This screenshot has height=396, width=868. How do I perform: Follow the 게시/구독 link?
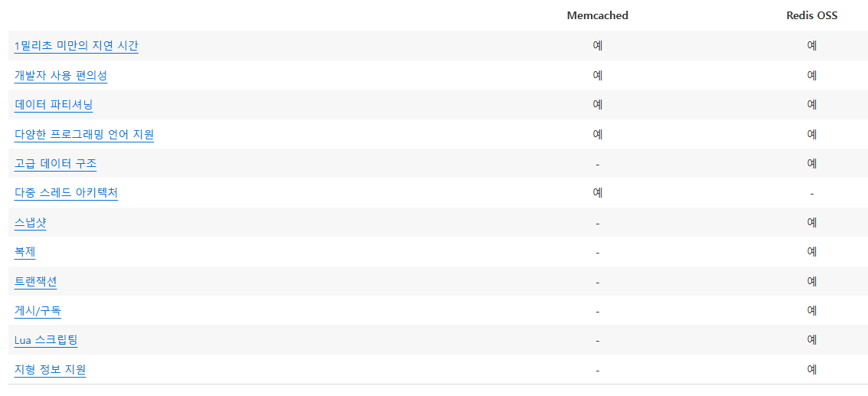point(38,311)
